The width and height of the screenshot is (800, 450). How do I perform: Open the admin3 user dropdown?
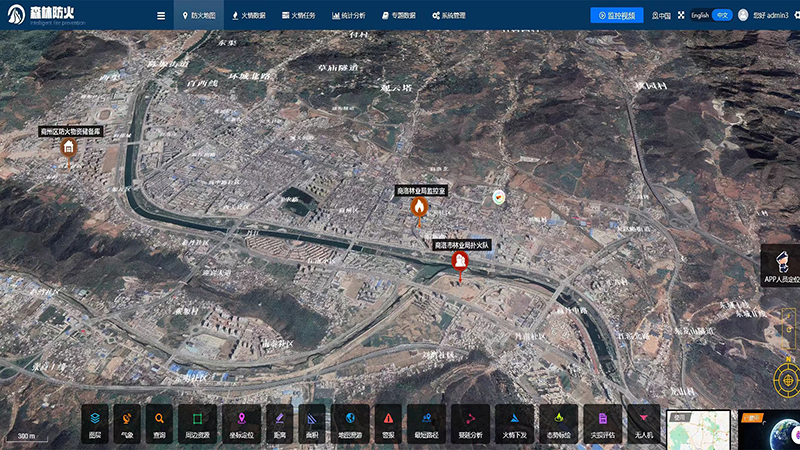[765, 15]
